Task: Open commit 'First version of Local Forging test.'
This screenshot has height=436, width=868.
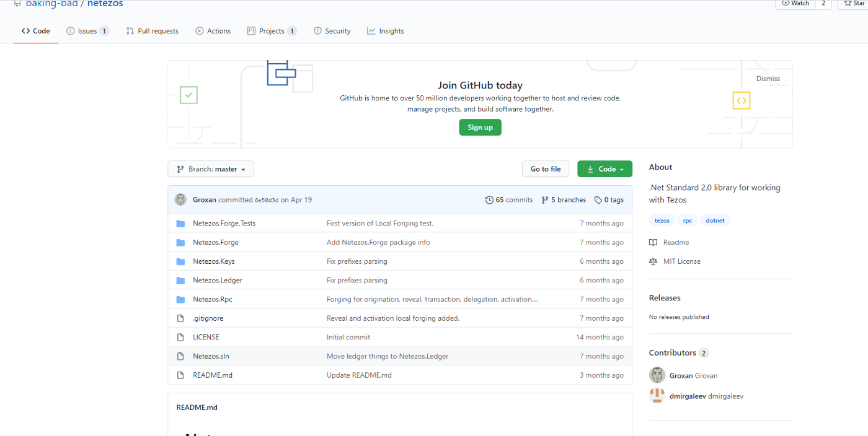Action: (380, 224)
